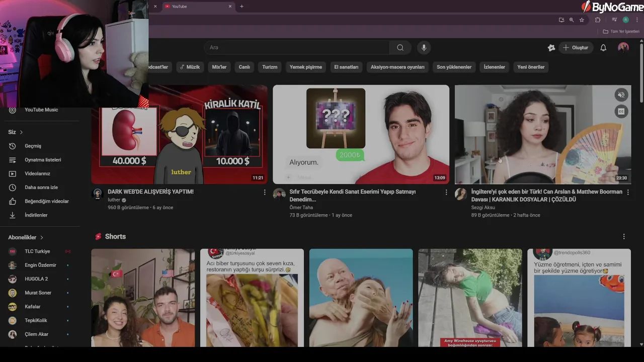Open Beğendiğim videolar thumbs-up icon
Image resolution: width=644 pixels, height=362 pixels.
13,201
